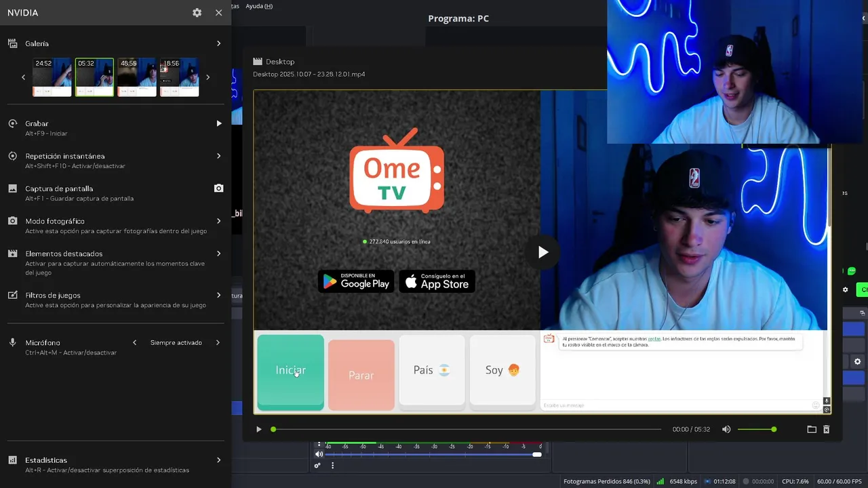
Task: Click the Desktop clip film icon
Action: pos(258,62)
